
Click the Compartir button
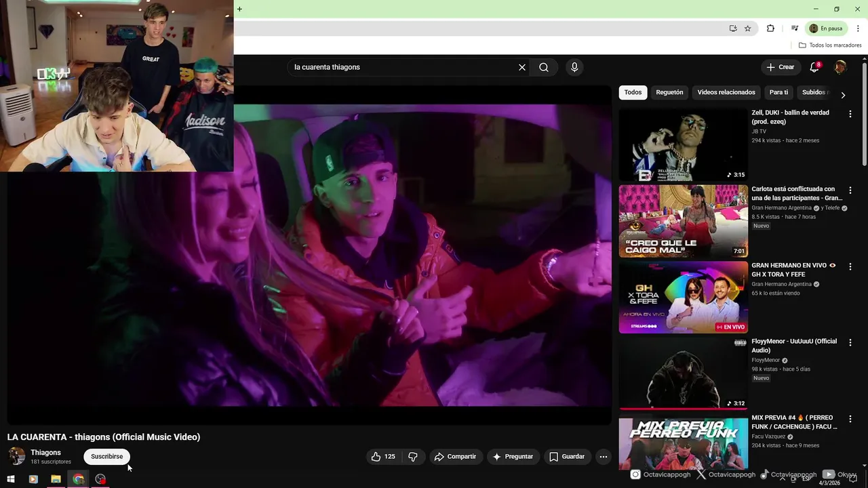[455, 457]
